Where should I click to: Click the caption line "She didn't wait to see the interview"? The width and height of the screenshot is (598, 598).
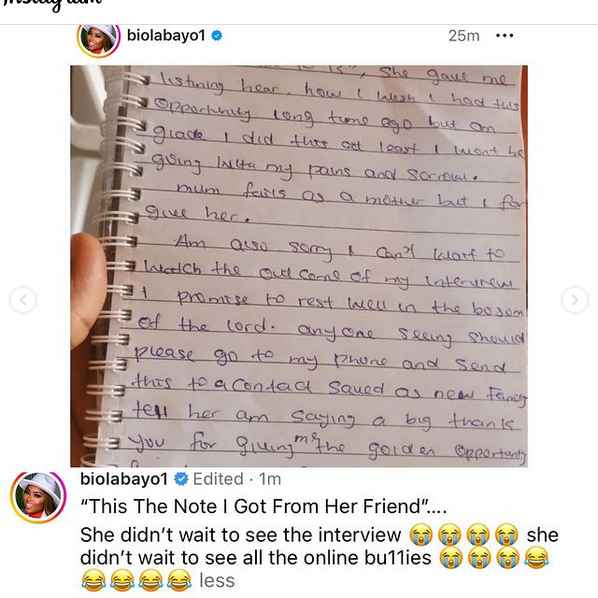(241, 535)
